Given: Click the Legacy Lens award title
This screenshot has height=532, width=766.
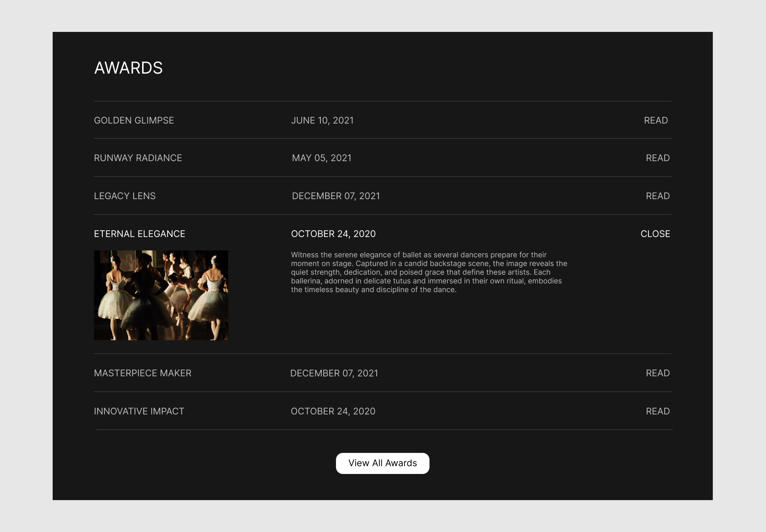Looking at the screenshot, I should (x=124, y=196).
